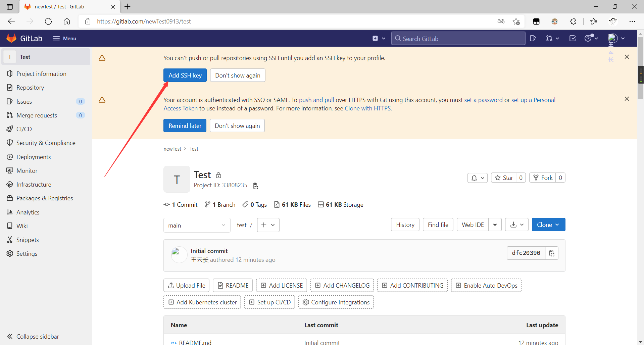Select the Test project header in sidebar
644x345 pixels.
point(46,57)
